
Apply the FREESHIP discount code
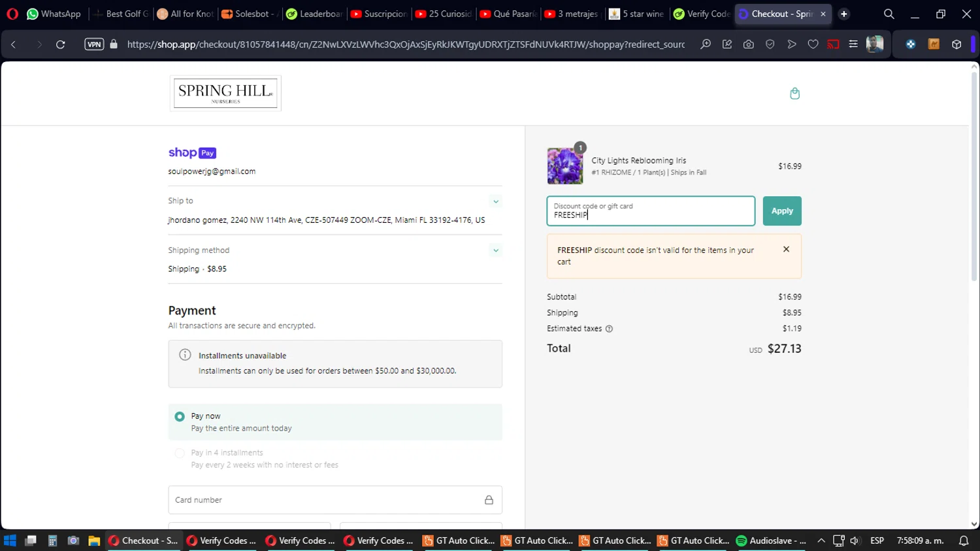[x=782, y=211]
